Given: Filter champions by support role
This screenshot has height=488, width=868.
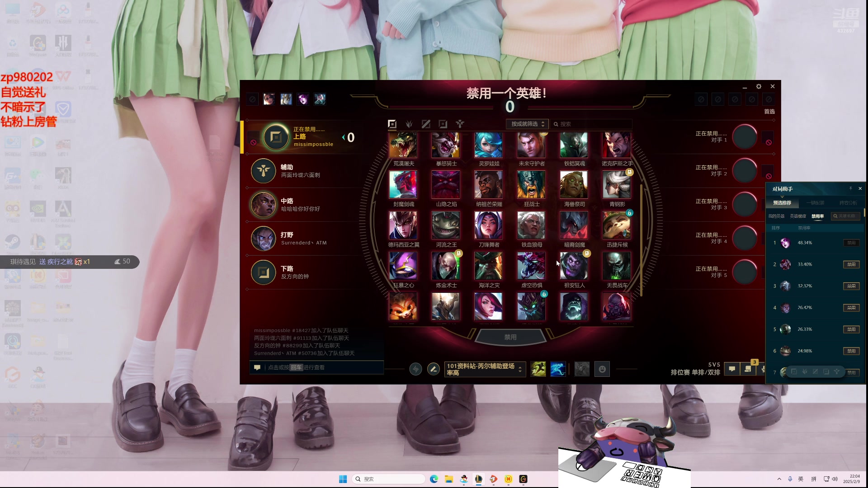Looking at the screenshot, I should point(460,124).
